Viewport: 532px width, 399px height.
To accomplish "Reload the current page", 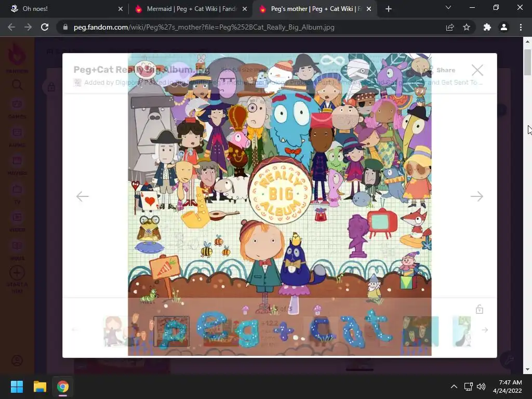I will (45, 27).
